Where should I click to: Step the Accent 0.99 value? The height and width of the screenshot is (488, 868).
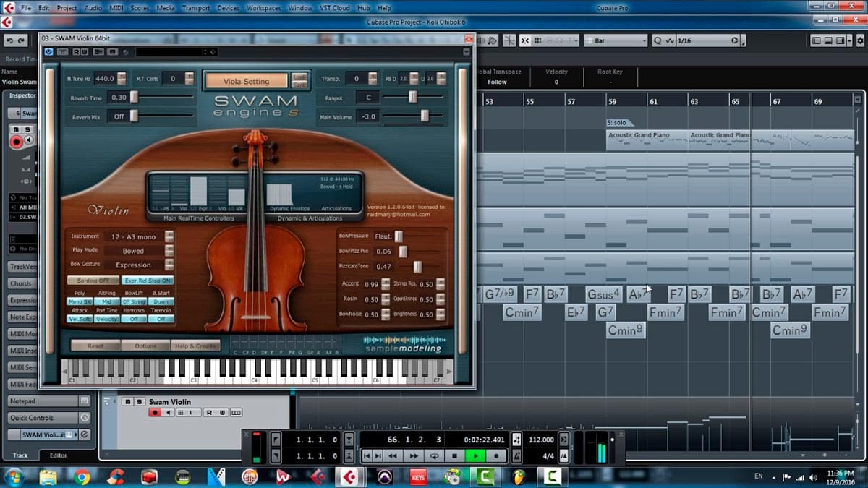(386, 284)
